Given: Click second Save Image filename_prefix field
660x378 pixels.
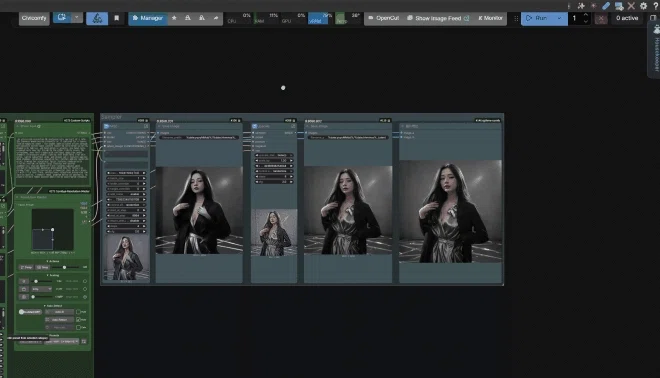Looking at the screenshot, I should pos(348,137).
